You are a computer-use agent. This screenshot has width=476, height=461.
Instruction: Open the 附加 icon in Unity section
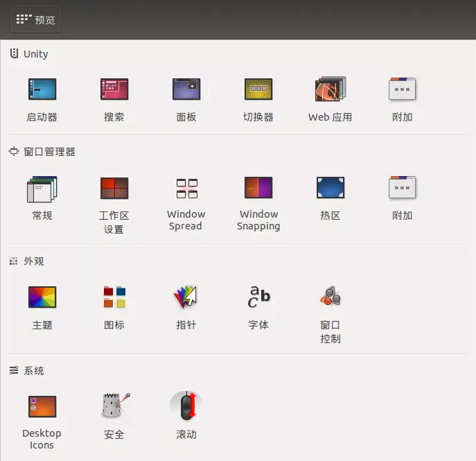(403, 89)
